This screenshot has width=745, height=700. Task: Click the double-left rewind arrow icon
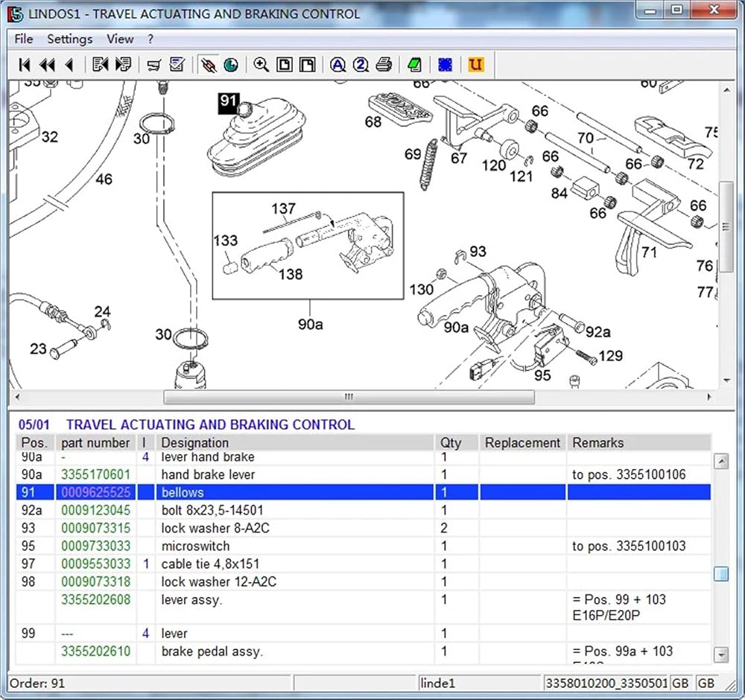(46, 65)
